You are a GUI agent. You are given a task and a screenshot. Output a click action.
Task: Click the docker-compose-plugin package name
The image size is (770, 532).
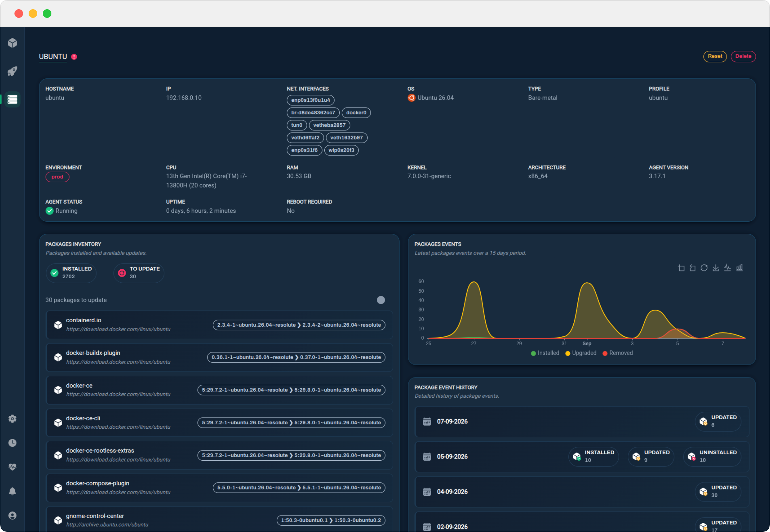point(98,483)
